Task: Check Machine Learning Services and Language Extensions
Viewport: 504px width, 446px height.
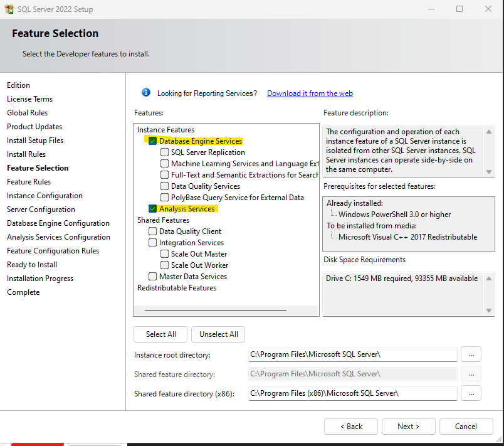Action: coord(164,163)
